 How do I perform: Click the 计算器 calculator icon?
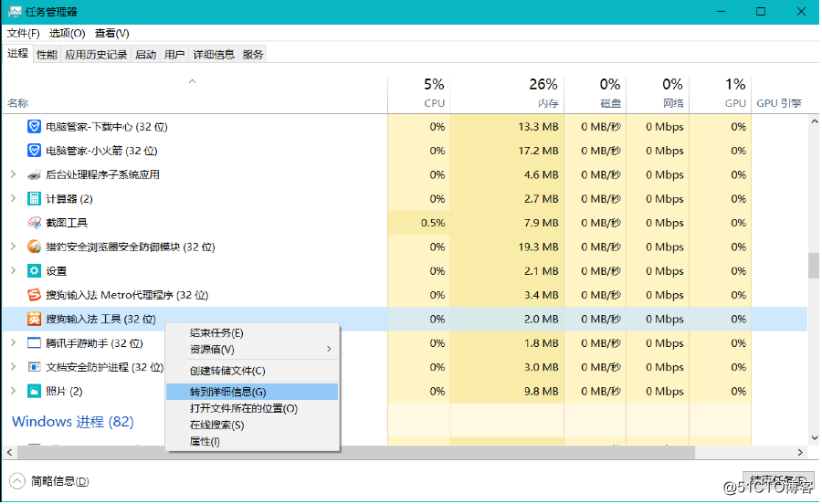tap(34, 199)
